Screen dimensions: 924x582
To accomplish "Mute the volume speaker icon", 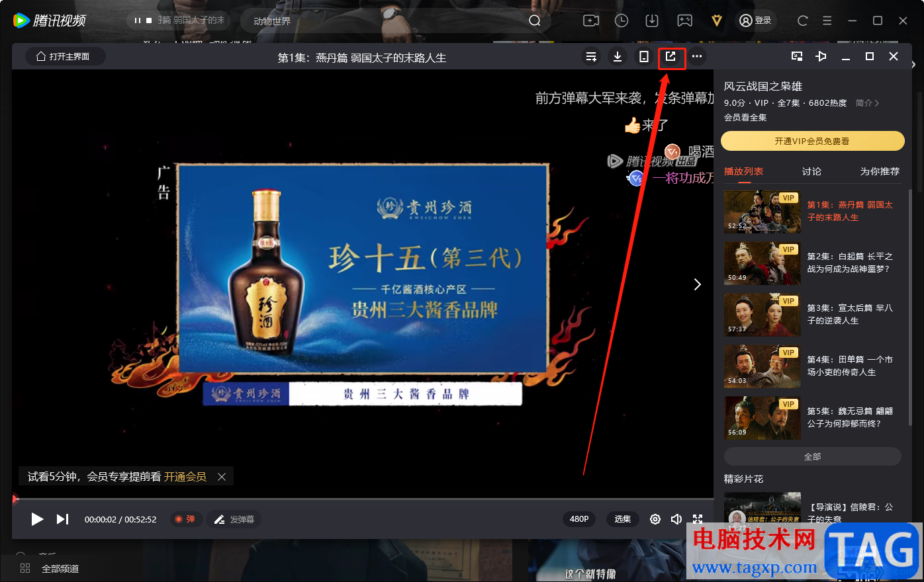I will [676, 519].
